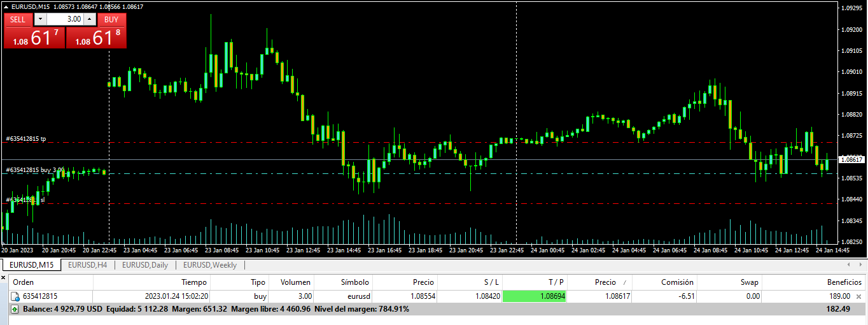The width and height of the screenshot is (868, 325).
Task: Close the terminal panel with X icon
Action: pos(3,277)
